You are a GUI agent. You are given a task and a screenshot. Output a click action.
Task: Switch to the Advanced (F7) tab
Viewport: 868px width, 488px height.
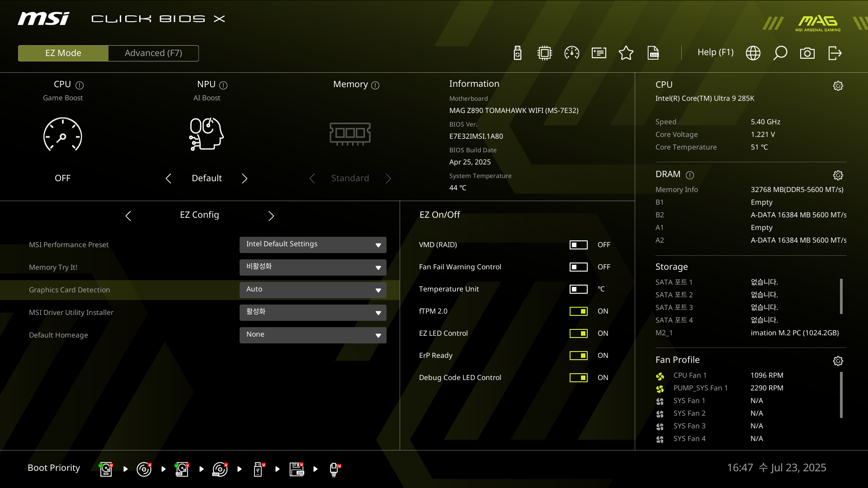[153, 53]
